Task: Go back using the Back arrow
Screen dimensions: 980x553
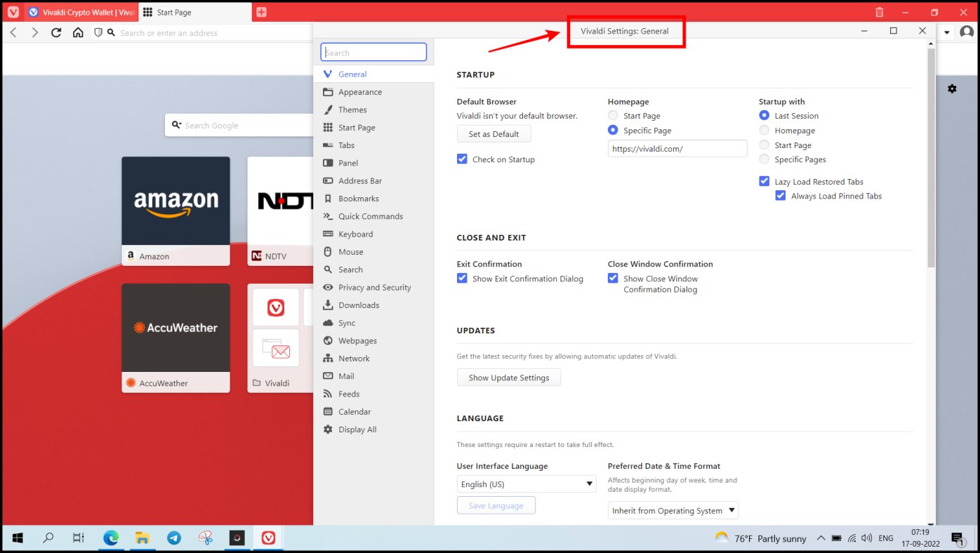Action: [x=13, y=32]
